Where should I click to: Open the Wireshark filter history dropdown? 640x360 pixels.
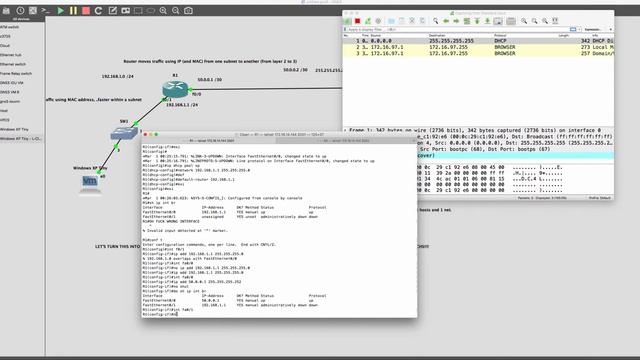(579, 29)
